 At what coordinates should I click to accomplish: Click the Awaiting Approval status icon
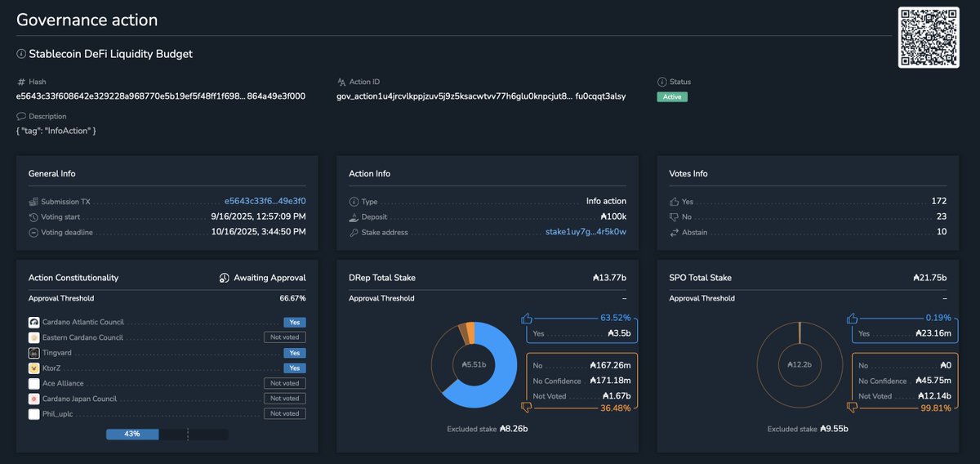tap(225, 279)
